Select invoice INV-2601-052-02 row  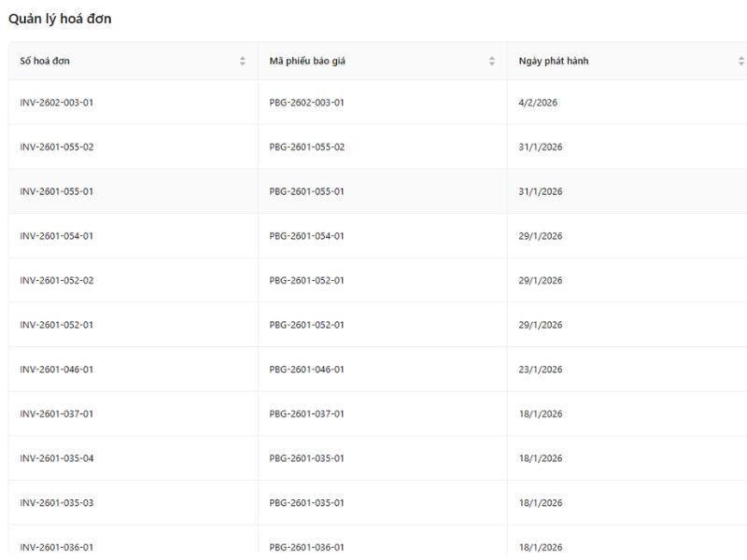click(x=57, y=281)
